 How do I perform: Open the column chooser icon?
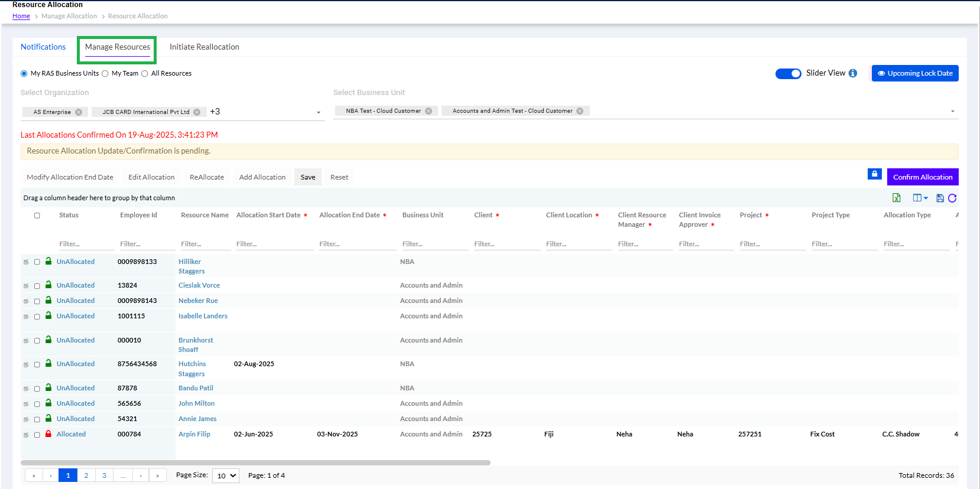[919, 198]
